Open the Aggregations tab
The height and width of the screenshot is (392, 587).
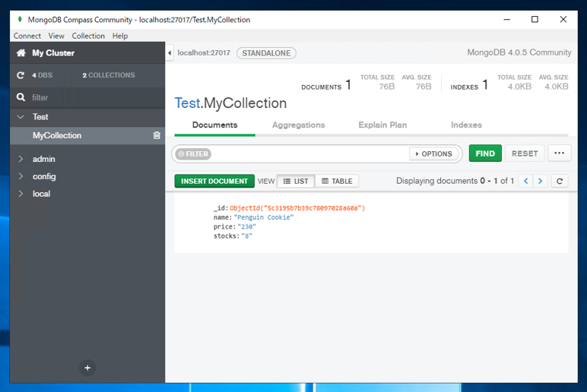[298, 125]
